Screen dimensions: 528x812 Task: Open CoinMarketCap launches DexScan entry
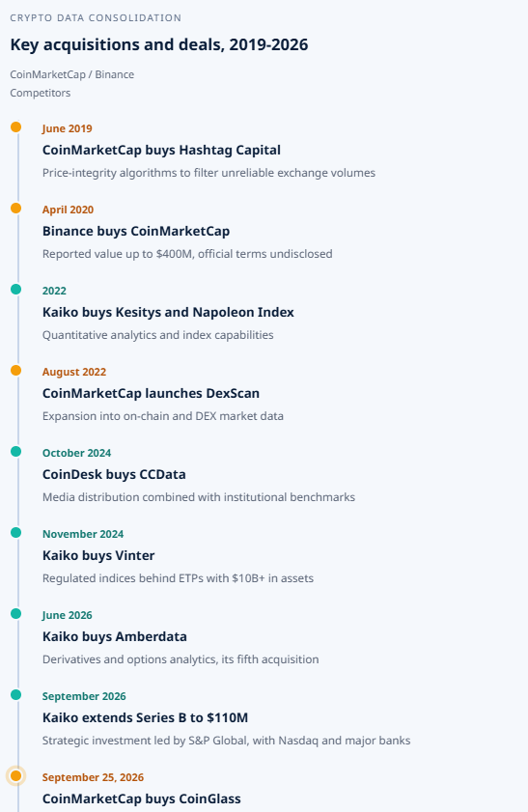tap(152, 393)
